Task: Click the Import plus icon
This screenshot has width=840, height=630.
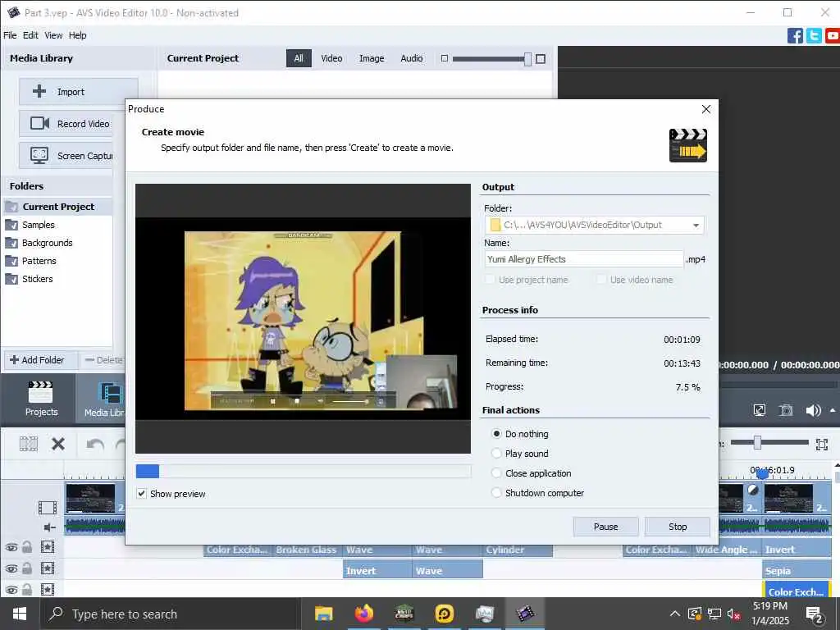Action: pyautogui.click(x=39, y=92)
